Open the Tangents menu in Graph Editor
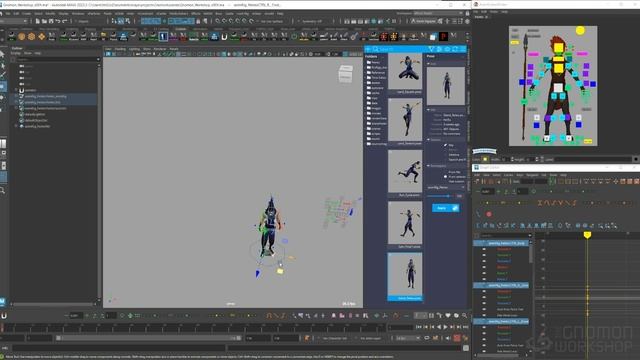The width and height of the screenshot is (640, 360). coord(532,175)
